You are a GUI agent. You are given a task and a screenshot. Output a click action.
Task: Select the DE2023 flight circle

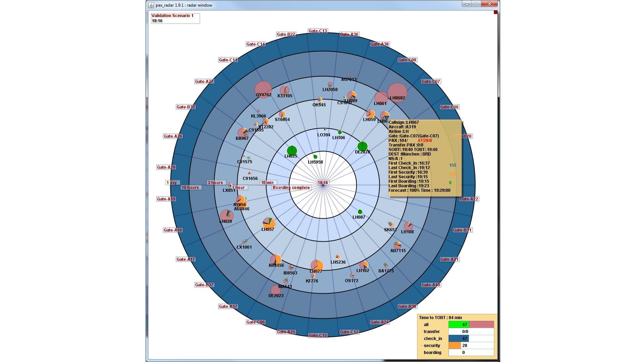(x=275, y=289)
